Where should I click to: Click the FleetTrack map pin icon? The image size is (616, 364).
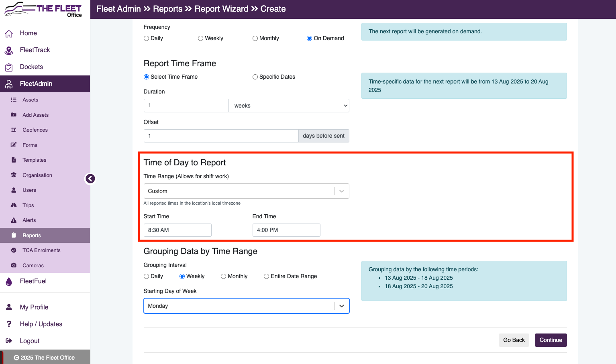[x=9, y=51]
